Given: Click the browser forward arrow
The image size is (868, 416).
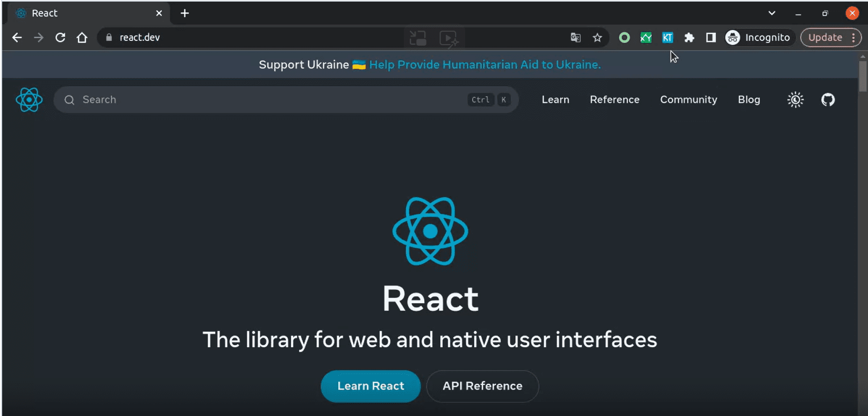Looking at the screenshot, I should pos(39,38).
